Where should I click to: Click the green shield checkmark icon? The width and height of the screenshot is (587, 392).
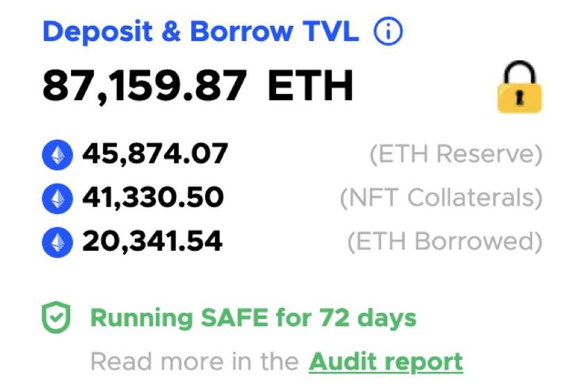57,318
